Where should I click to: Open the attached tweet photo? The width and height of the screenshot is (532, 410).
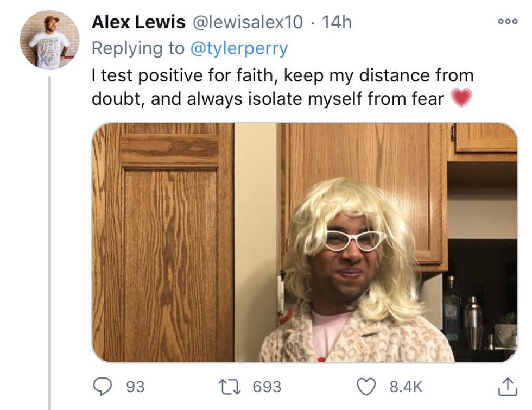[304, 242]
